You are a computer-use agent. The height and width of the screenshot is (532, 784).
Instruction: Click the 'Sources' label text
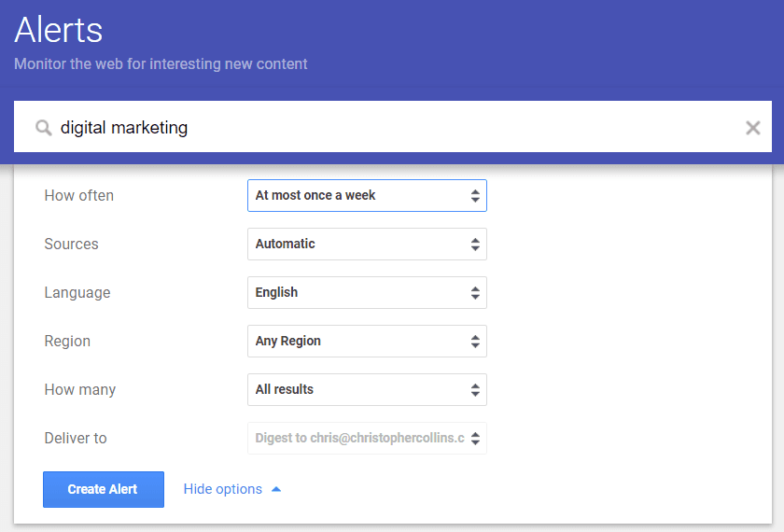click(71, 245)
